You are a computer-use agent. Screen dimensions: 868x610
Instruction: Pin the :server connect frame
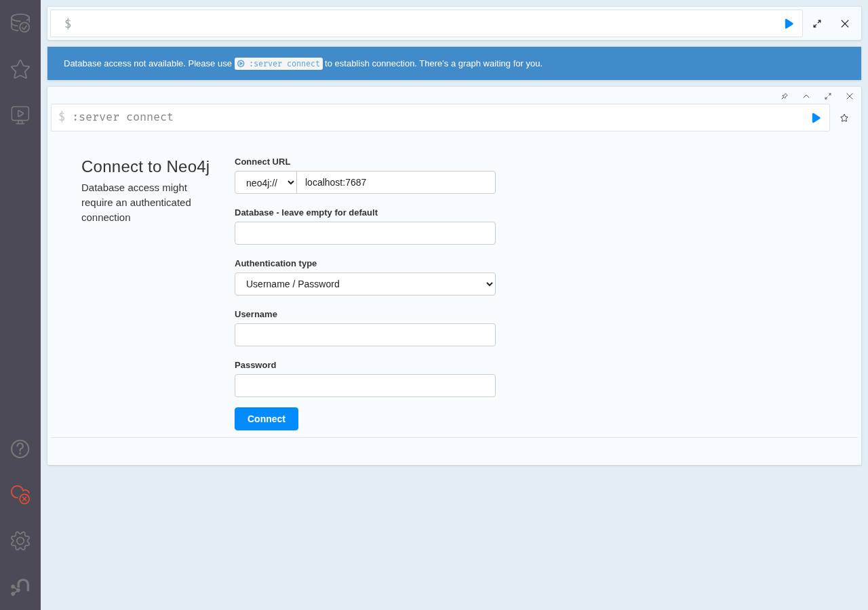tap(785, 96)
